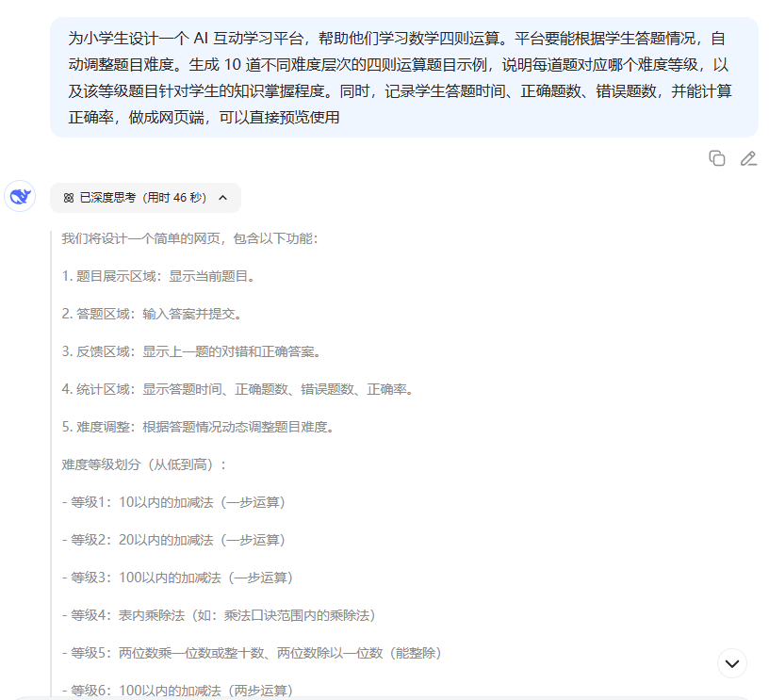Viewport: 769px width, 700px height.
Task: Click the "难度等级划分（从低到高）" heading
Action: (143, 464)
